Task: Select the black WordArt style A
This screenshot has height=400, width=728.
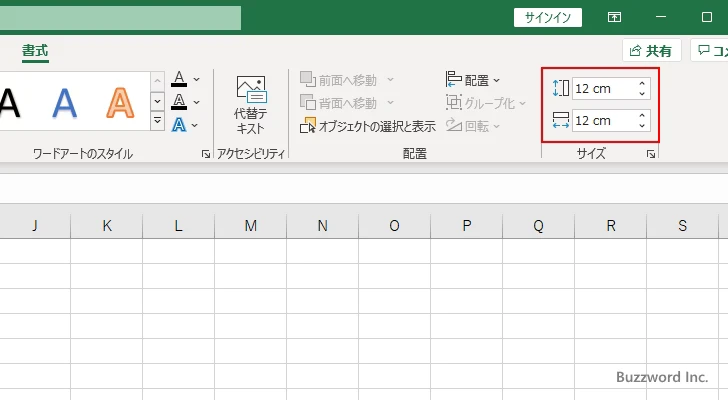Action: [10, 103]
